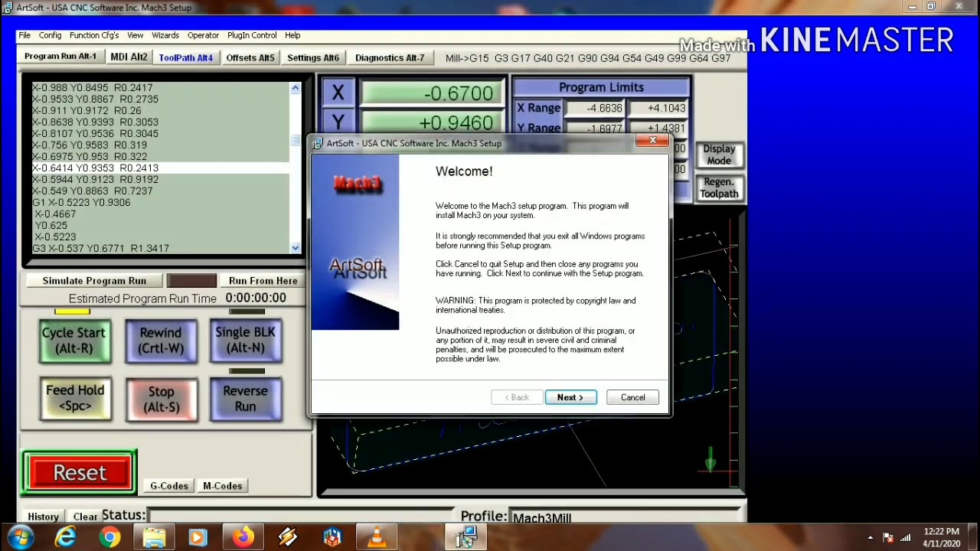Click the Estimated Program Run Time value

pyautogui.click(x=256, y=298)
